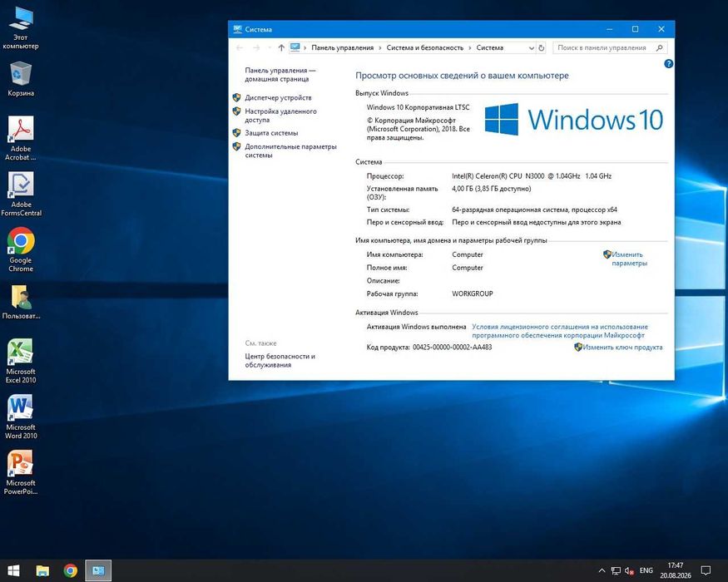Go back with the back arrow

click(x=240, y=47)
